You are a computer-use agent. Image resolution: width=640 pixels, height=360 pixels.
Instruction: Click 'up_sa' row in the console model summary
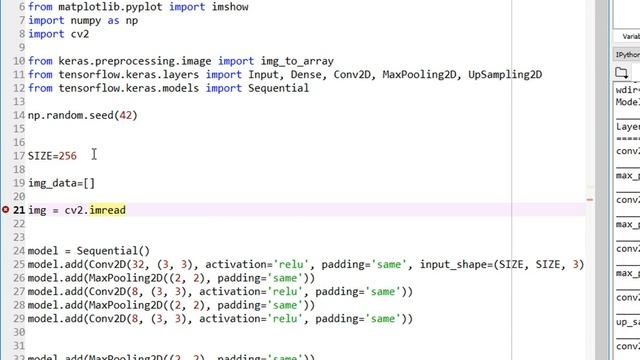(x=628, y=322)
